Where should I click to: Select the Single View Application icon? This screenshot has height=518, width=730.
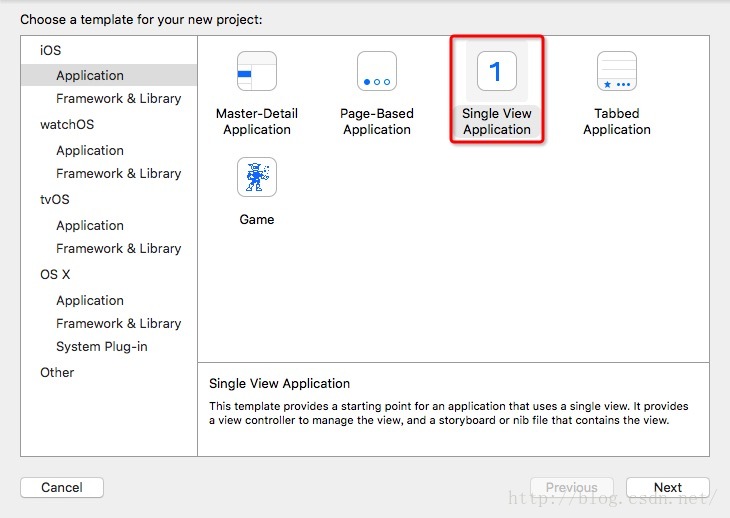tap(497, 71)
